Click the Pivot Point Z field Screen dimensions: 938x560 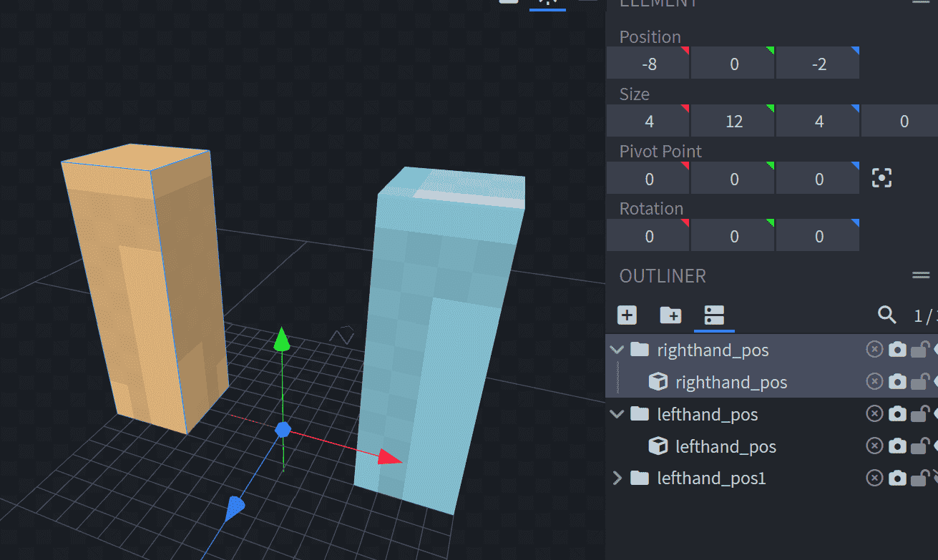pos(819,178)
